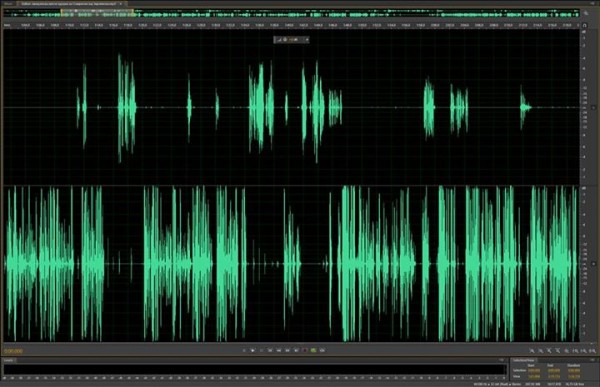
Task: Click the Zoom In at Out Point icon
Action: 584,350
